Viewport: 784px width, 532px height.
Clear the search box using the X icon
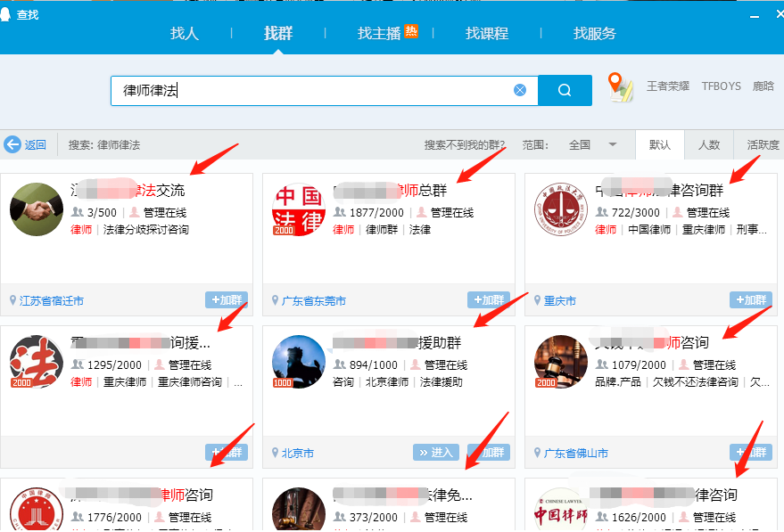(x=520, y=89)
